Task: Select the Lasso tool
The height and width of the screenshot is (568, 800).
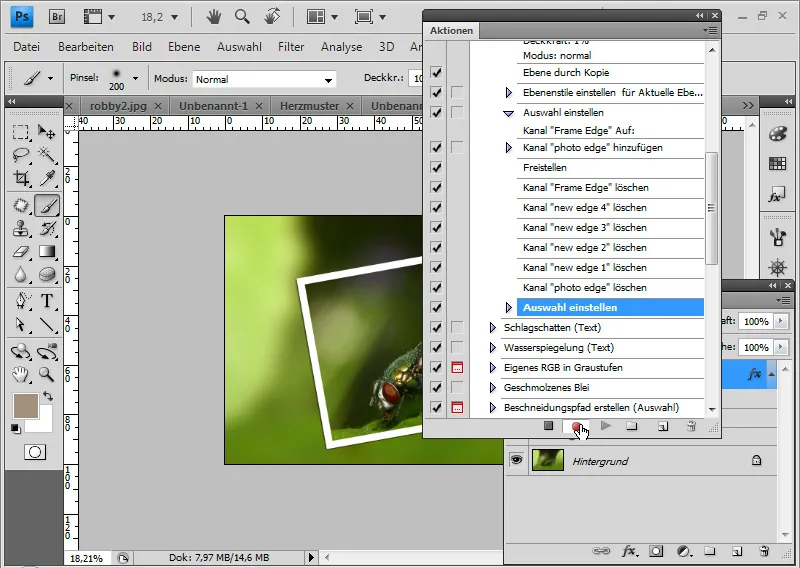Action: pos(20,154)
